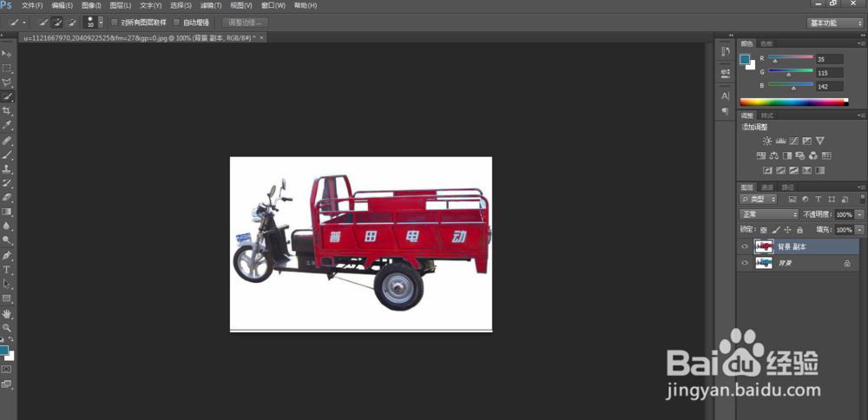The width and height of the screenshot is (868, 420).
Task: Toggle lock transparent pixels
Action: tap(764, 230)
